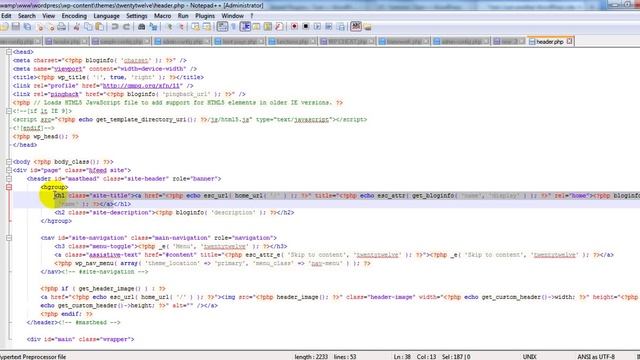Close the header.php tab with its X
The image size is (640, 360).
tap(570, 41)
